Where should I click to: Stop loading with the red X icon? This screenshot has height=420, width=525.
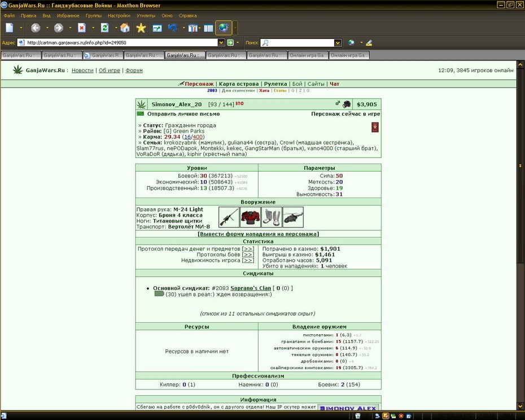(82, 28)
